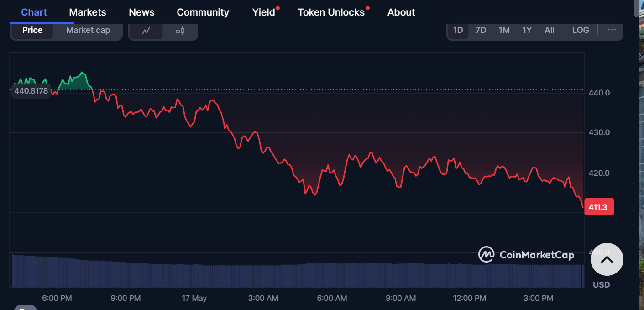Set chart range to 1D
Viewport: 644px width, 310px height.
pos(458,30)
